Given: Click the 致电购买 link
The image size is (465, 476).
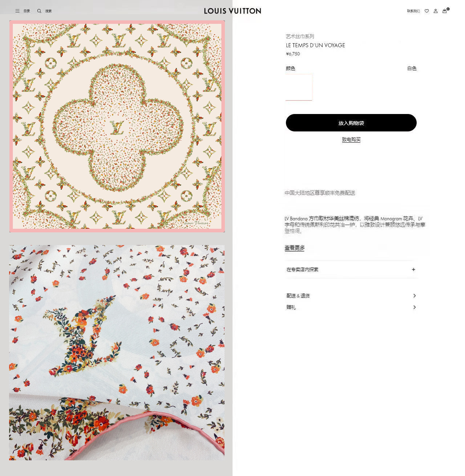Looking at the screenshot, I should click(351, 139).
